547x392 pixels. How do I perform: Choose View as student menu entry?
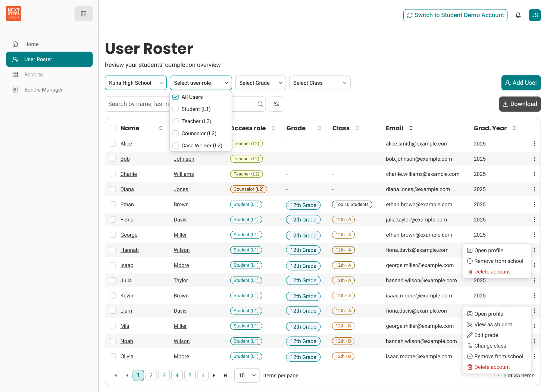[493, 324]
